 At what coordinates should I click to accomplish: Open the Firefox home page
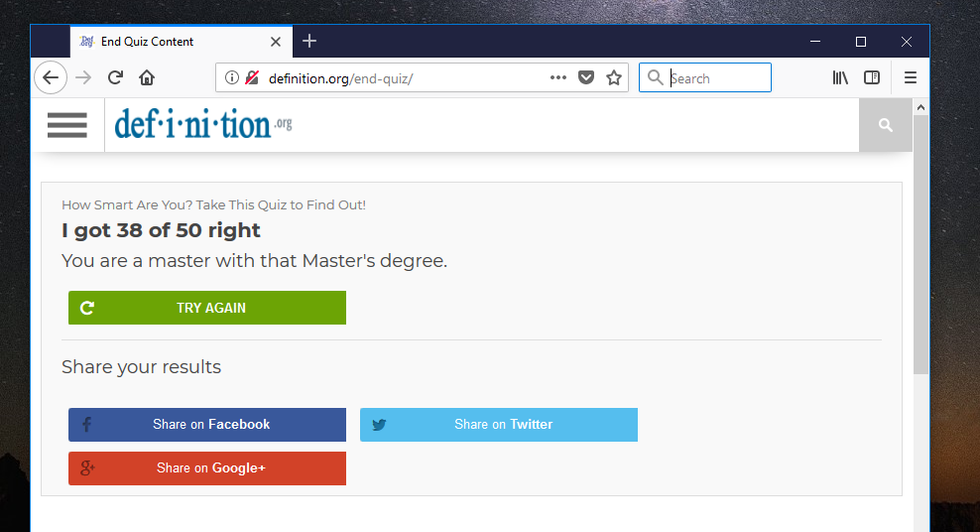[147, 77]
